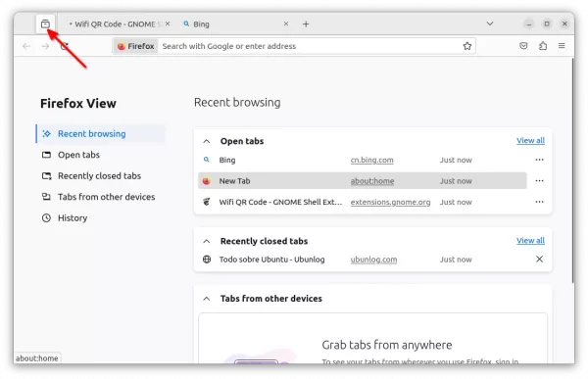Open more options for Wifi QR Code row

[539, 202]
